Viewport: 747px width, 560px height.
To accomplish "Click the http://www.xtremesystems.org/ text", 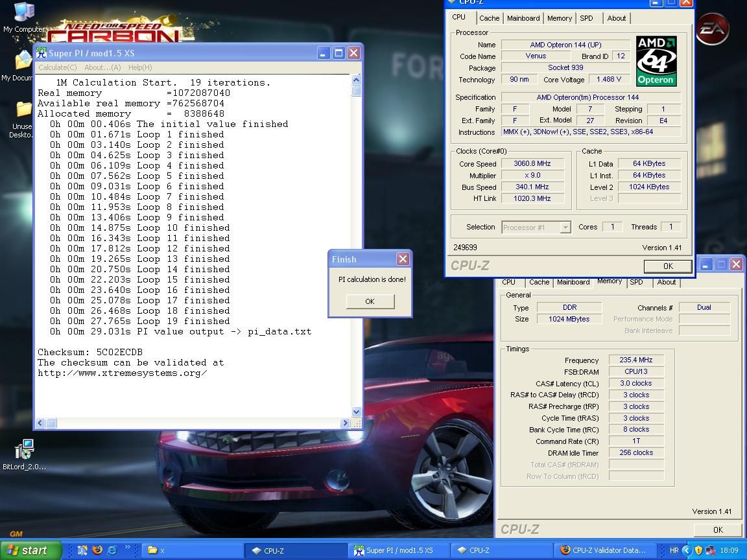I will click(x=123, y=373).
